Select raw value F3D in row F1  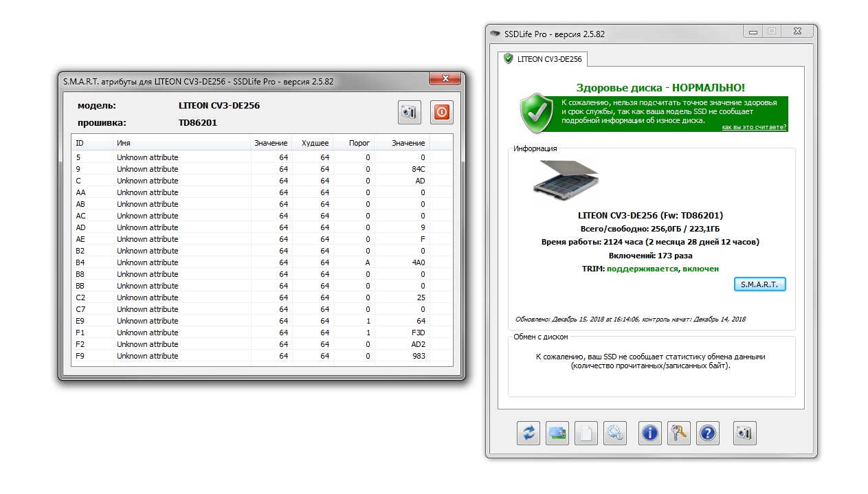[x=419, y=333]
